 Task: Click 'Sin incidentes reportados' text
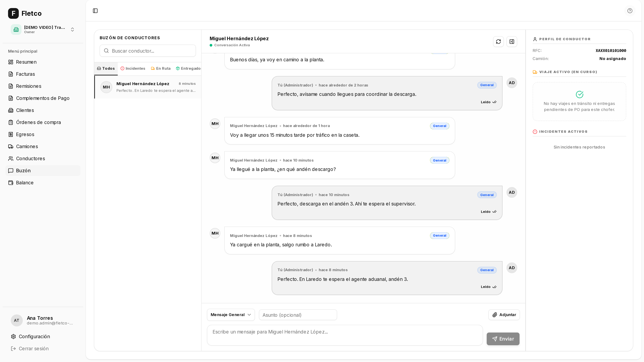tap(579, 147)
